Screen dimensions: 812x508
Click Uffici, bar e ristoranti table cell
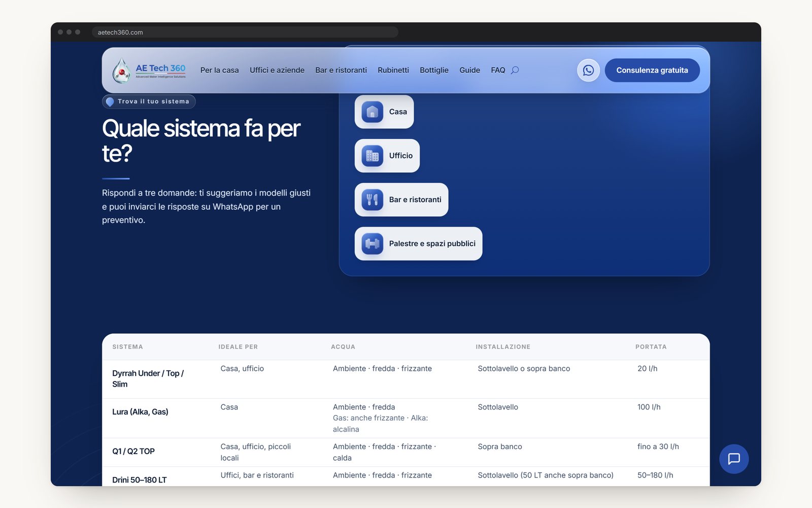pos(257,475)
